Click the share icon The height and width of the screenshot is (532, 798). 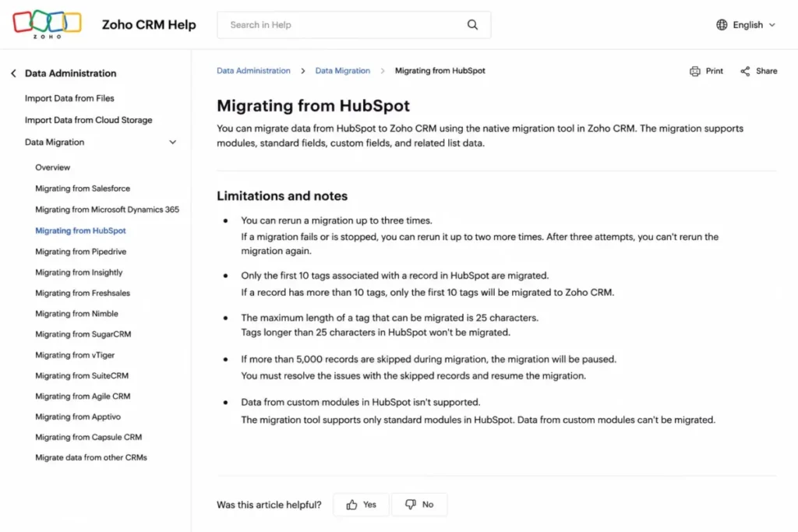[x=745, y=71]
